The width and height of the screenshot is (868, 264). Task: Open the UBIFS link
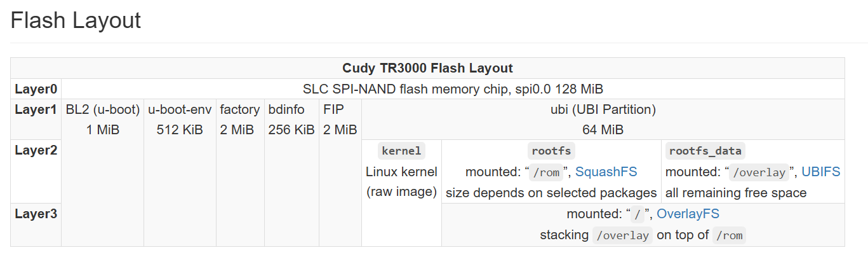tap(820, 172)
